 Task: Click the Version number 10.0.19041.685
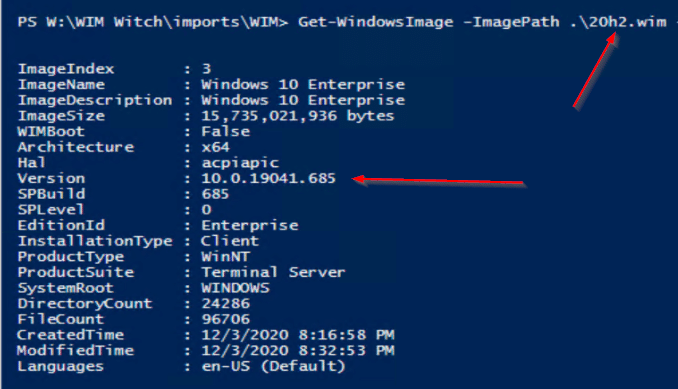point(268,178)
